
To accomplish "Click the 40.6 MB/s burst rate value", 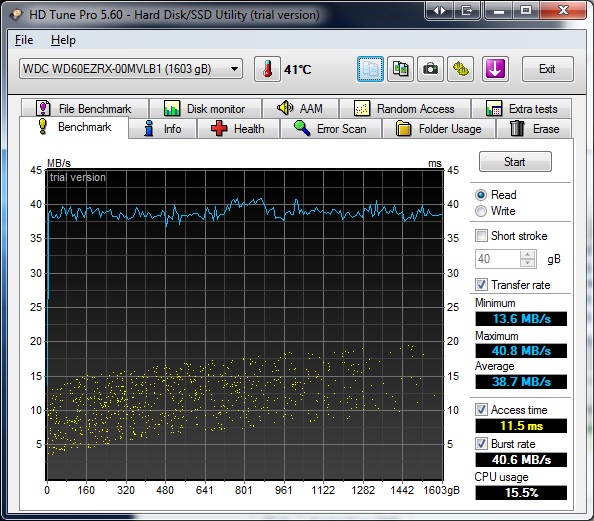I will click(521, 460).
